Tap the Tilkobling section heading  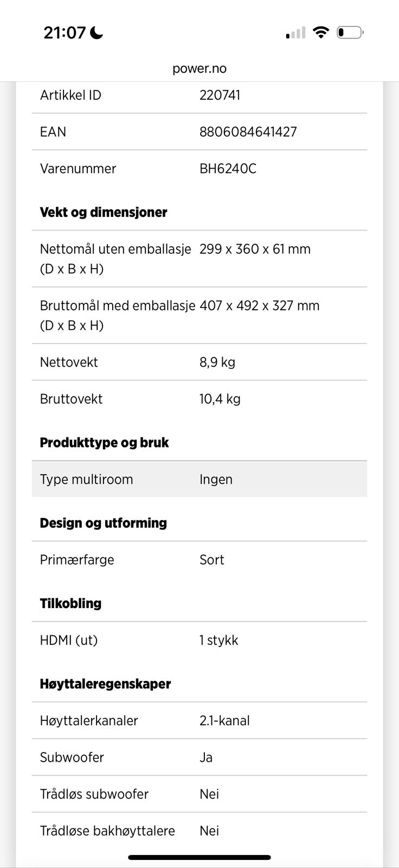(70, 603)
